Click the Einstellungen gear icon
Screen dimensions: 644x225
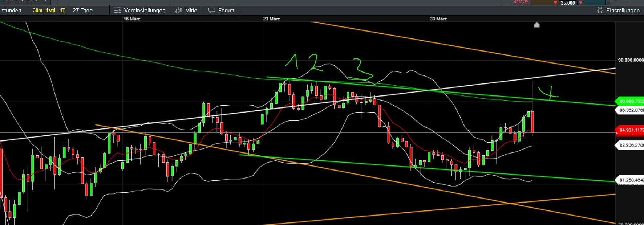(x=600, y=11)
